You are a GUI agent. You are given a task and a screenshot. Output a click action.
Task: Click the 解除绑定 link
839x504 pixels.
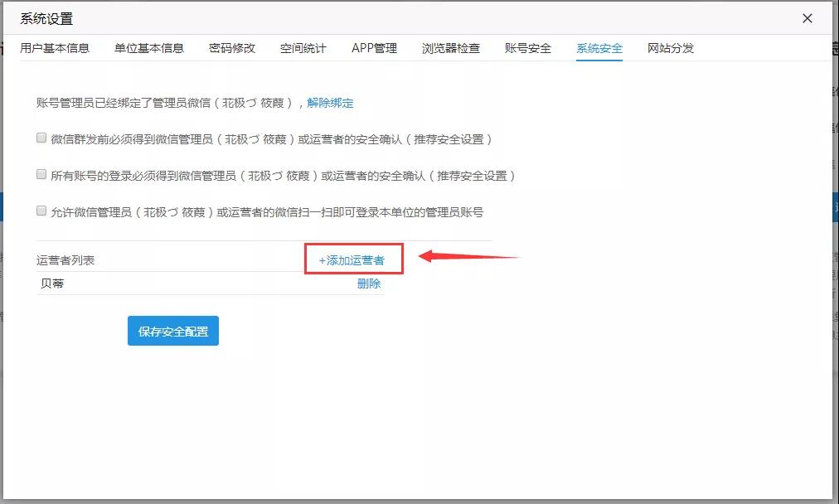pyautogui.click(x=330, y=103)
